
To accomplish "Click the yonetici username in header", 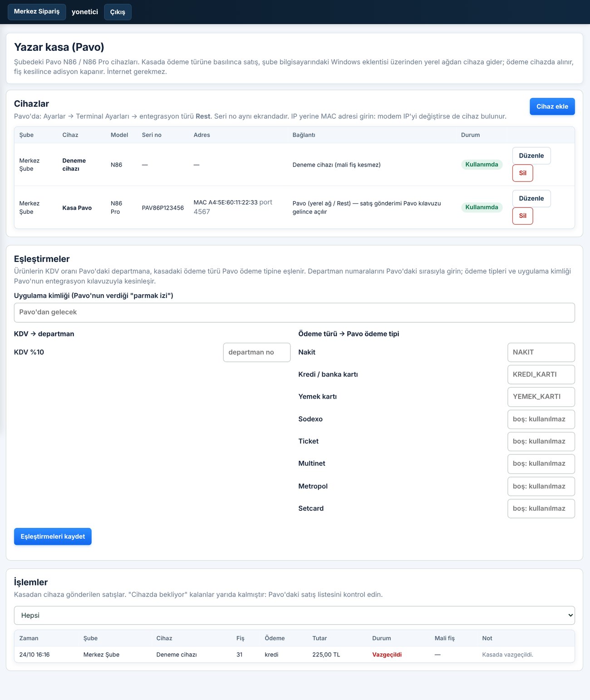I will click(85, 12).
